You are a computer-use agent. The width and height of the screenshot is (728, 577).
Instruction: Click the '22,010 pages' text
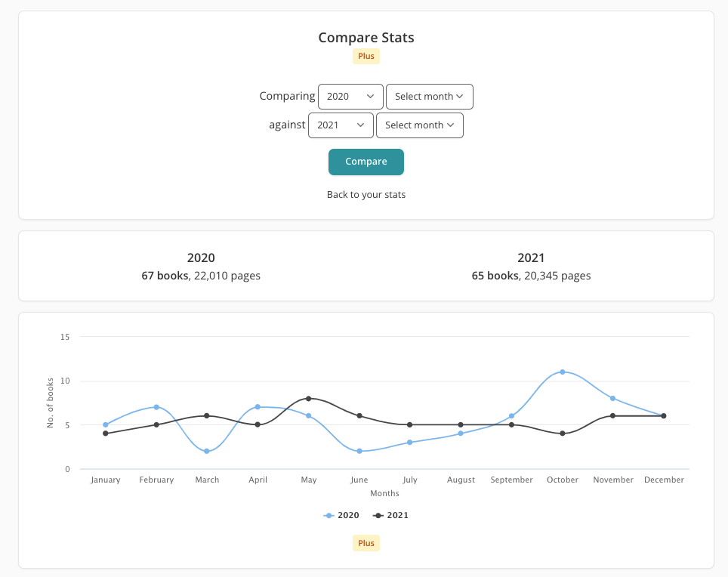coord(227,276)
